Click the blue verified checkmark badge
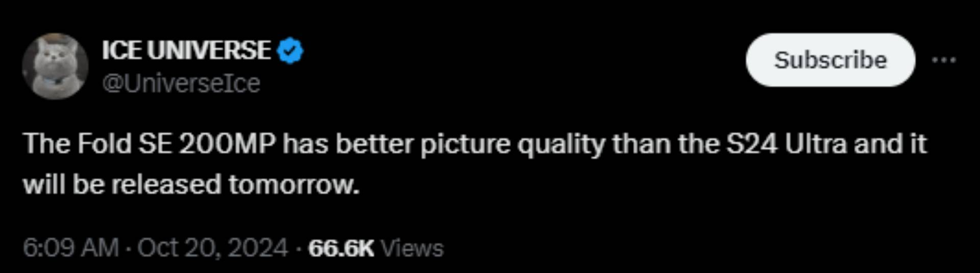Image resolution: width=980 pixels, height=273 pixels. tap(290, 51)
